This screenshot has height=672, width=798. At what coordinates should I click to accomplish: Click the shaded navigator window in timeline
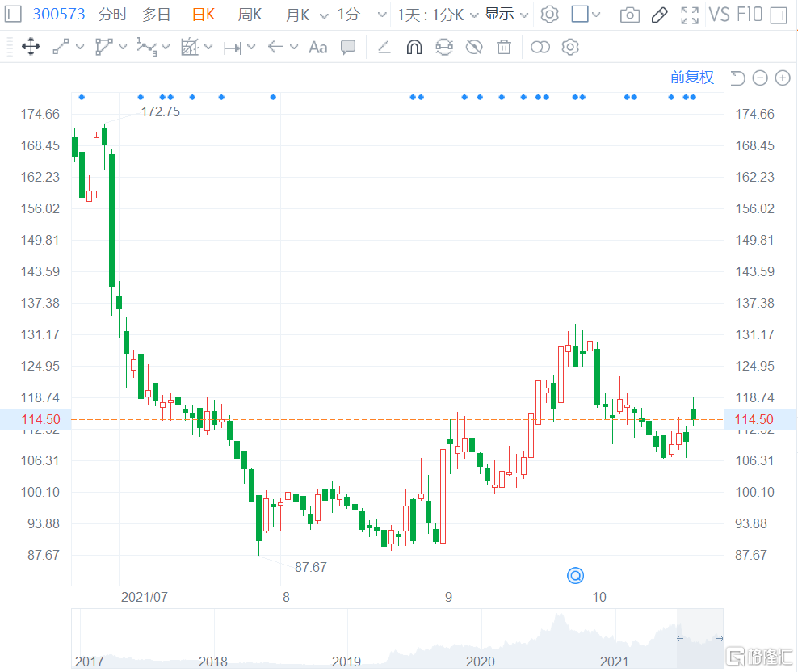(x=699, y=638)
